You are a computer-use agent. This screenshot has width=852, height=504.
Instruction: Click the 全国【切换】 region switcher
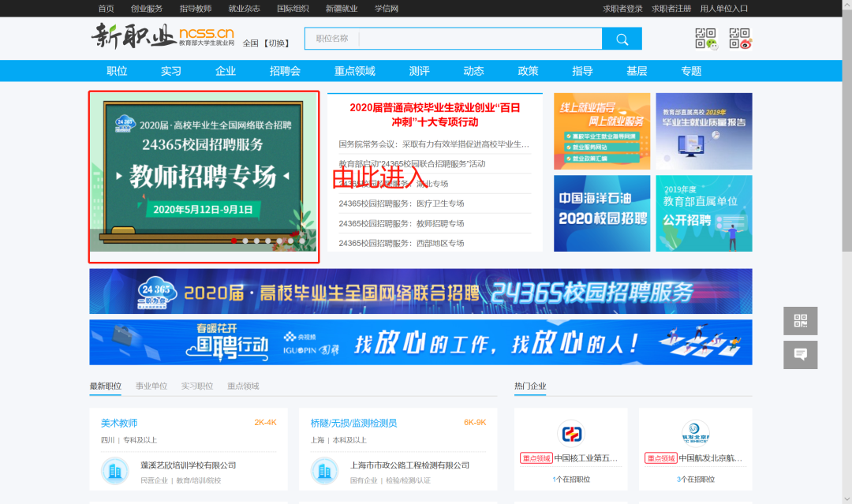267,43
